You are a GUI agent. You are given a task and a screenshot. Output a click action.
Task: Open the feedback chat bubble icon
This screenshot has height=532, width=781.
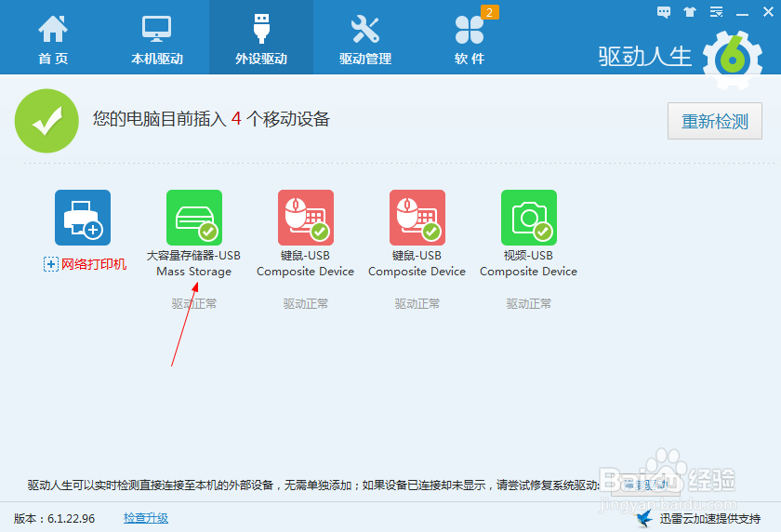click(x=664, y=12)
